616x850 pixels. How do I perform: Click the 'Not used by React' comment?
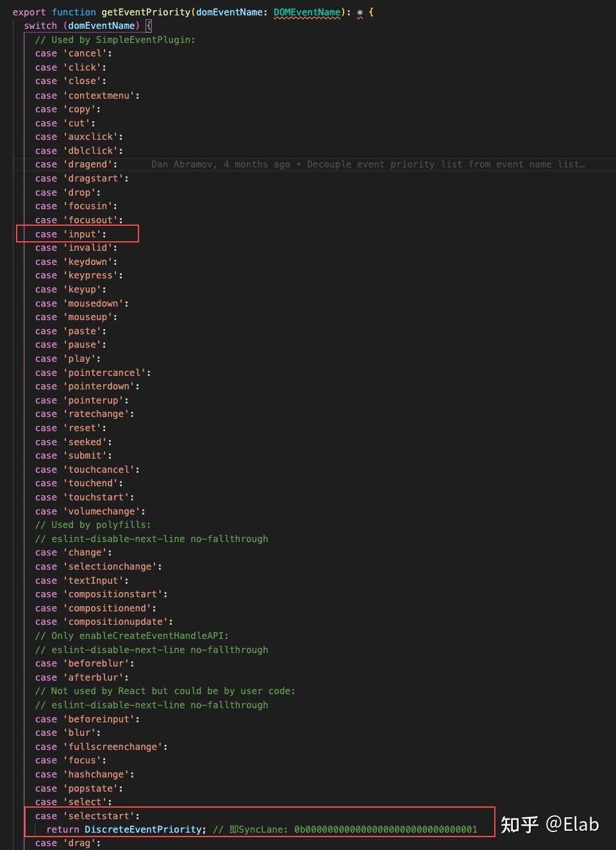(x=165, y=691)
